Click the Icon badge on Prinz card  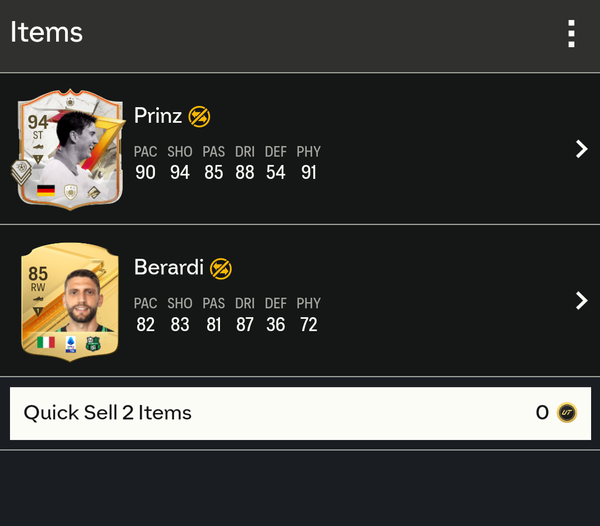(x=71, y=192)
